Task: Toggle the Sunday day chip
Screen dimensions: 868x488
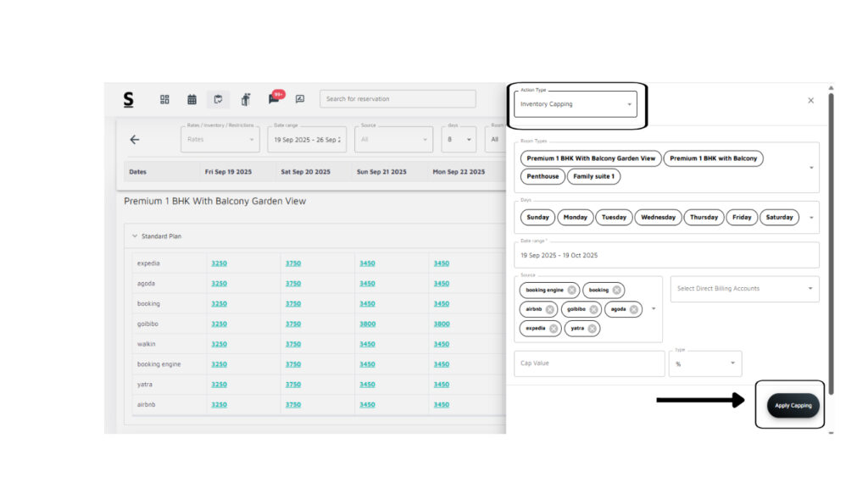Action: point(538,218)
